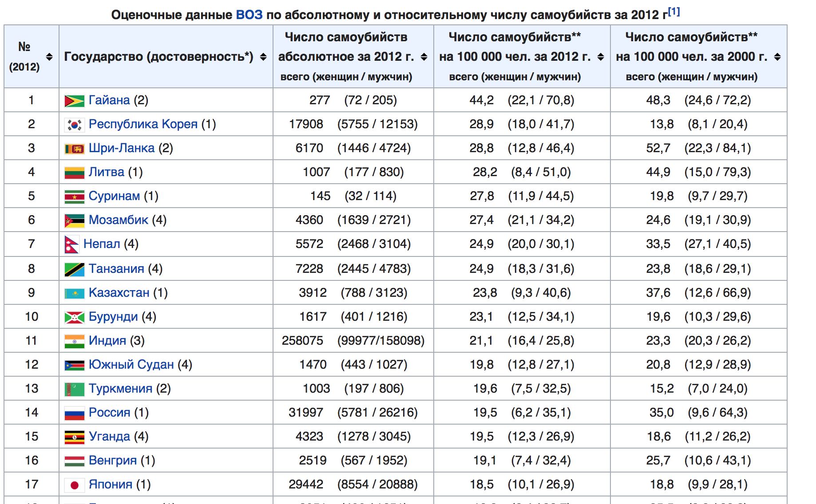Select the cell with total 258075
Viewport: 816px width, 504px height.
(353, 341)
